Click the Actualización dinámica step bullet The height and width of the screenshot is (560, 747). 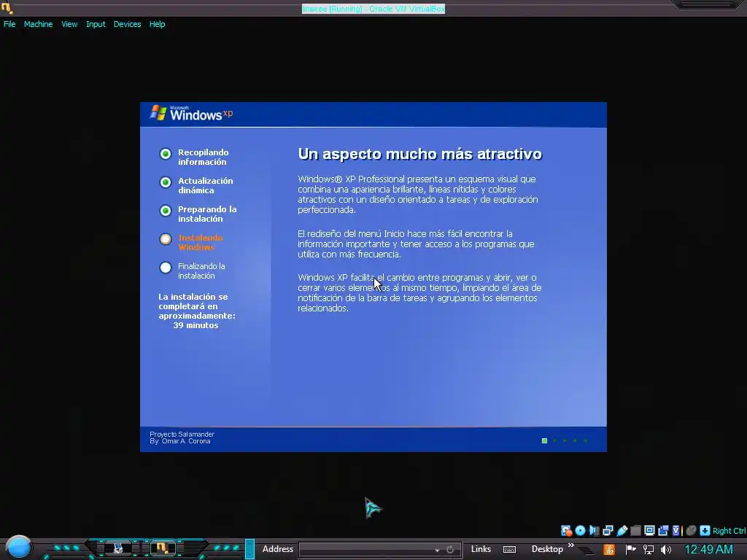(x=166, y=182)
